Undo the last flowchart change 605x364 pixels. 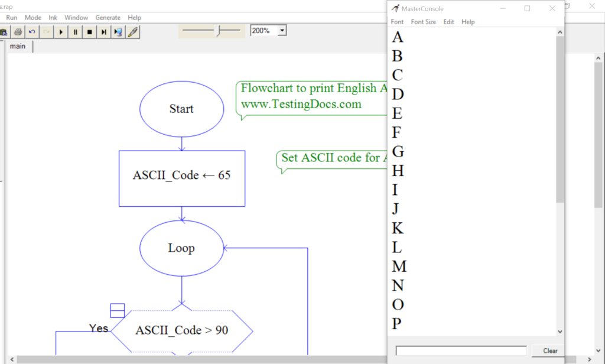coord(32,31)
